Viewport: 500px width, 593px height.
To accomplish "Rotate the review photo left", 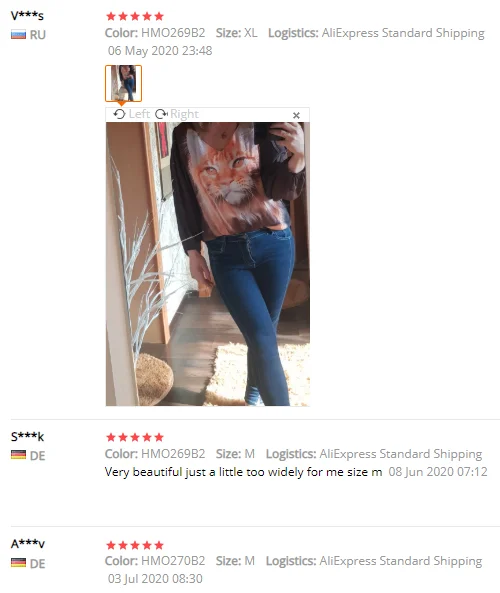I will click(131, 114).
